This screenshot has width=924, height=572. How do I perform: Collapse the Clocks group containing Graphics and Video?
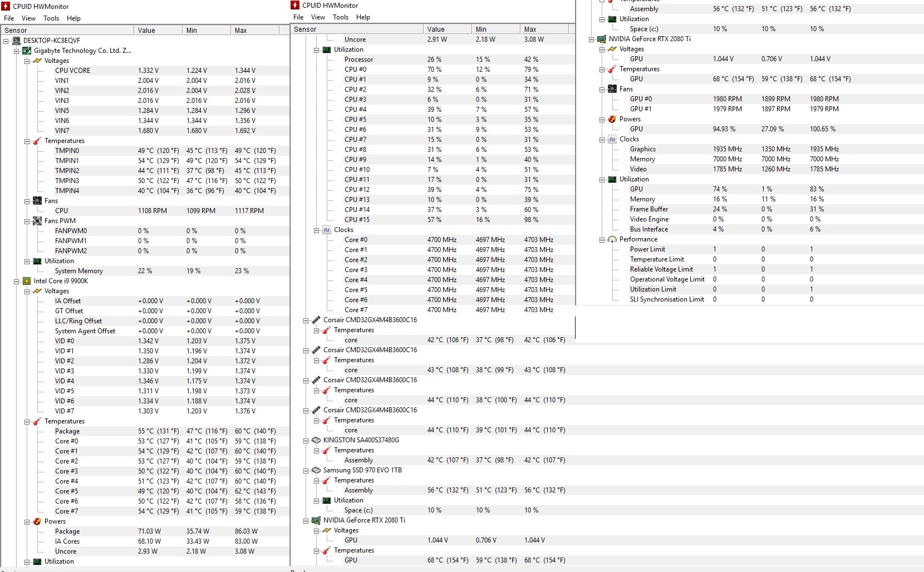click(602, 139)
